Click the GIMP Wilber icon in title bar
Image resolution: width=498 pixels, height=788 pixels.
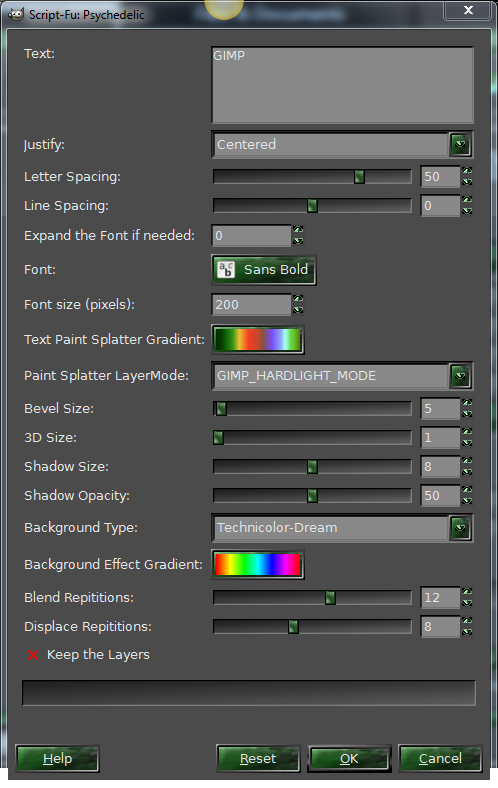tap(16, 14)
